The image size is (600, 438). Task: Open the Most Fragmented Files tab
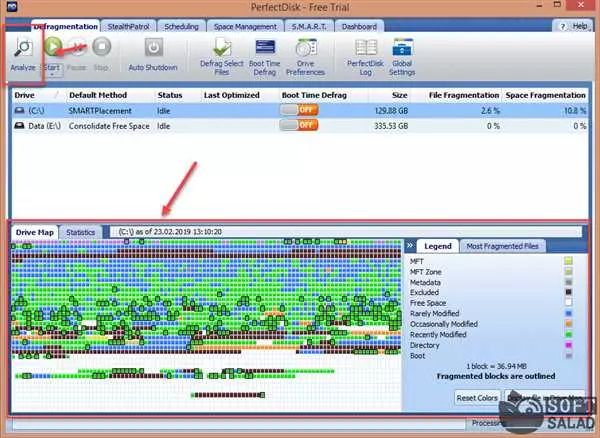point(502,246)
